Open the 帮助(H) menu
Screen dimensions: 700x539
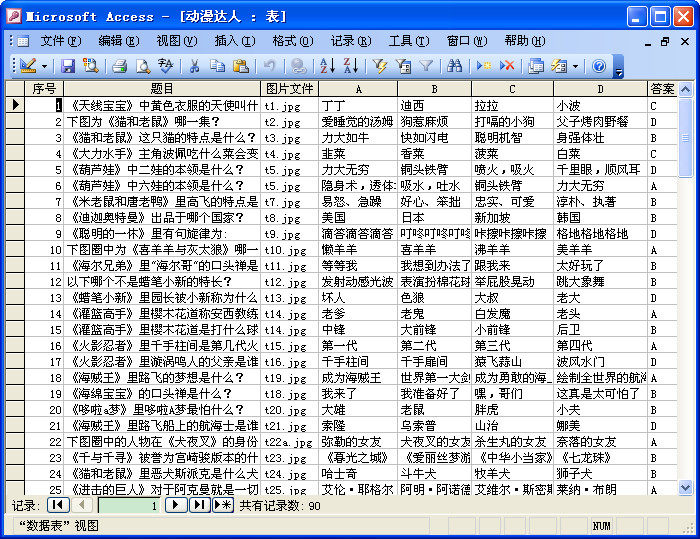525,41
